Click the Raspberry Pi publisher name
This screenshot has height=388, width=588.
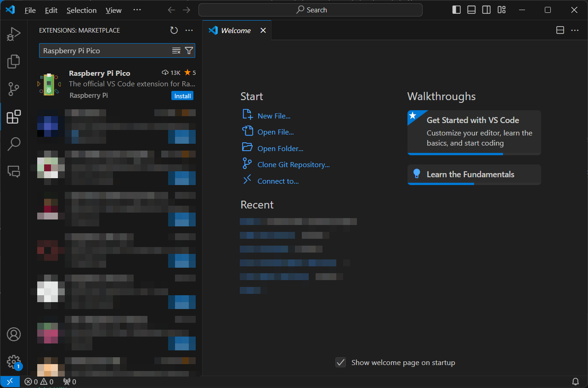pos(89,96)
